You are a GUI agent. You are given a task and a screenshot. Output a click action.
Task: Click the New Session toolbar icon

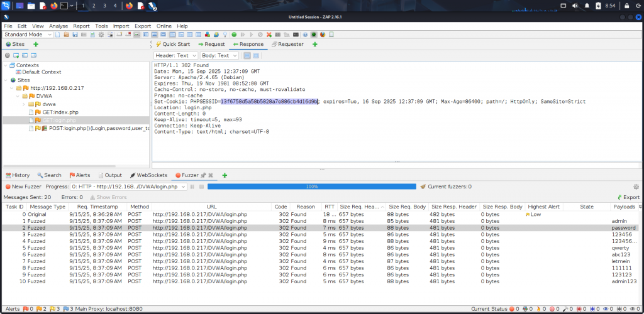click(x=57, y=35)
